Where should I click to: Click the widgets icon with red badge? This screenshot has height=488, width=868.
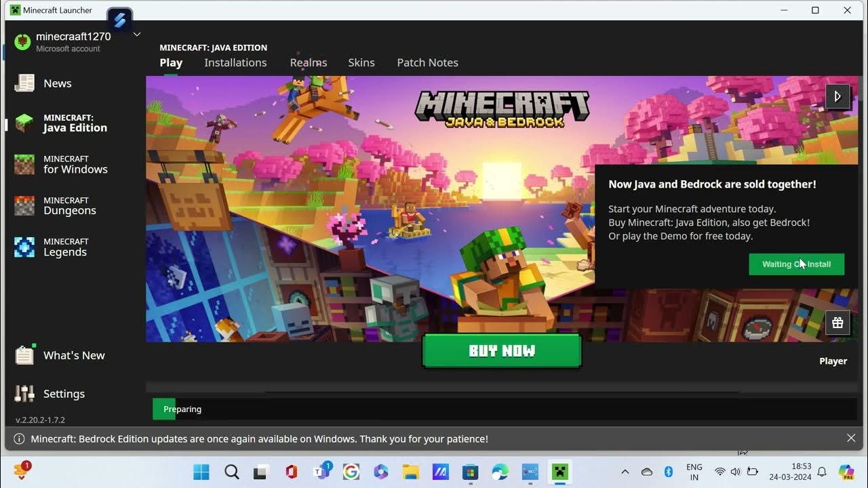pyautogui.click(x=21, y=470)
